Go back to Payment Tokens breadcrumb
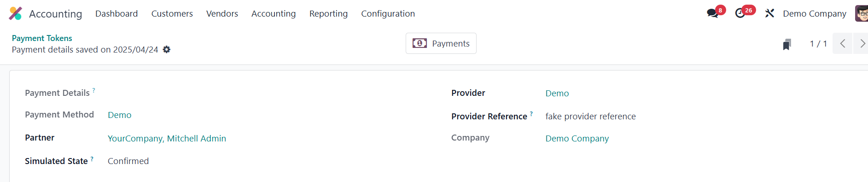 click(x=42, y=38)
